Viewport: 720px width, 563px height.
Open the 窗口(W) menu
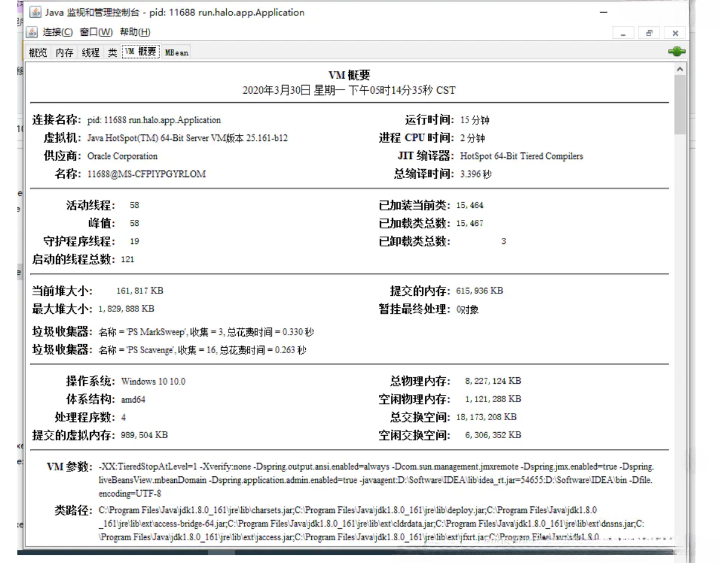click(x=96, y=32)
